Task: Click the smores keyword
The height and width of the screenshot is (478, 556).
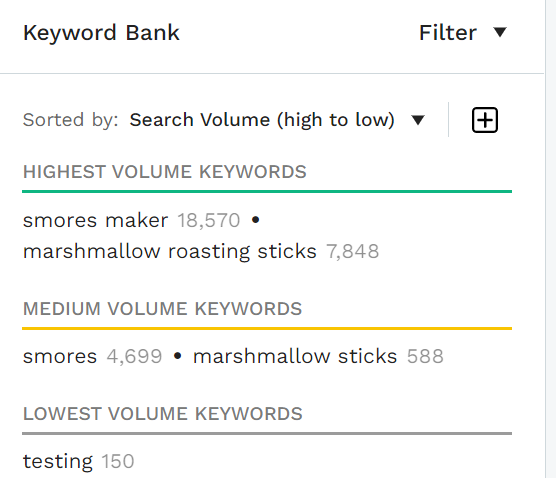Action: coord(60,356)
